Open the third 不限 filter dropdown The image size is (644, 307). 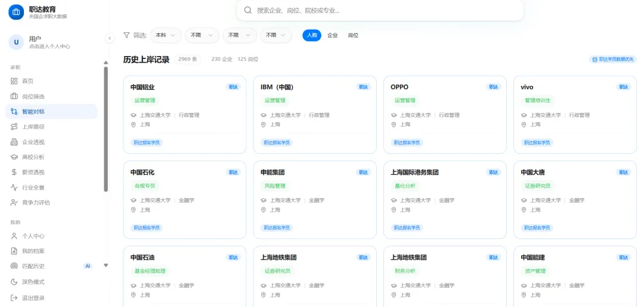[x=276, y=35]
